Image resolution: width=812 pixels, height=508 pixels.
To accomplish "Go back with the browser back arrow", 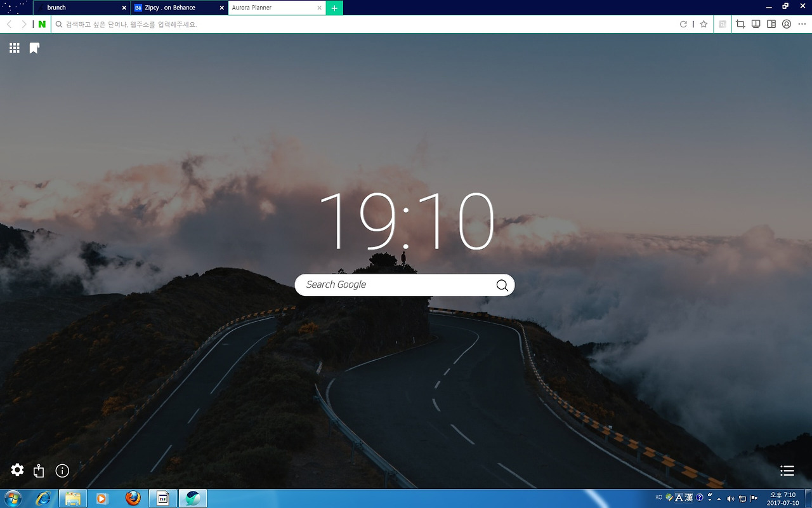I will point(10,24).
